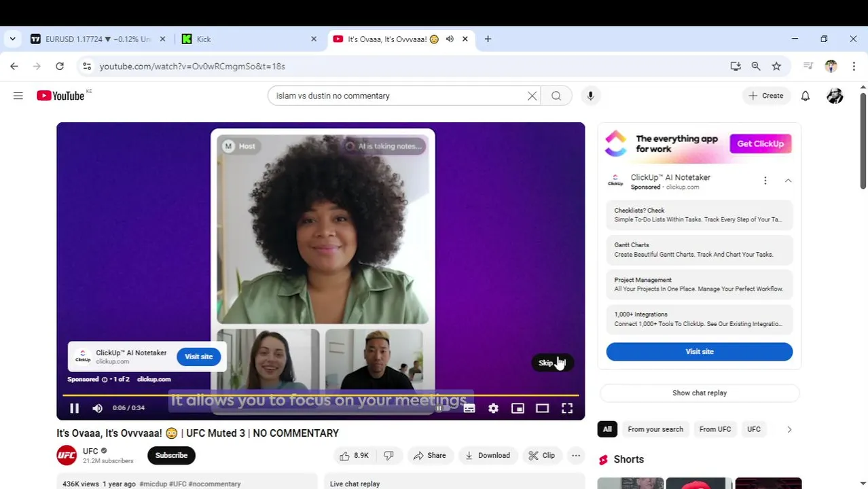Image resolution: width=868 pixels, height=489 pixels.
Task: Select From UFC filter chip
Action: coord(715,429)
